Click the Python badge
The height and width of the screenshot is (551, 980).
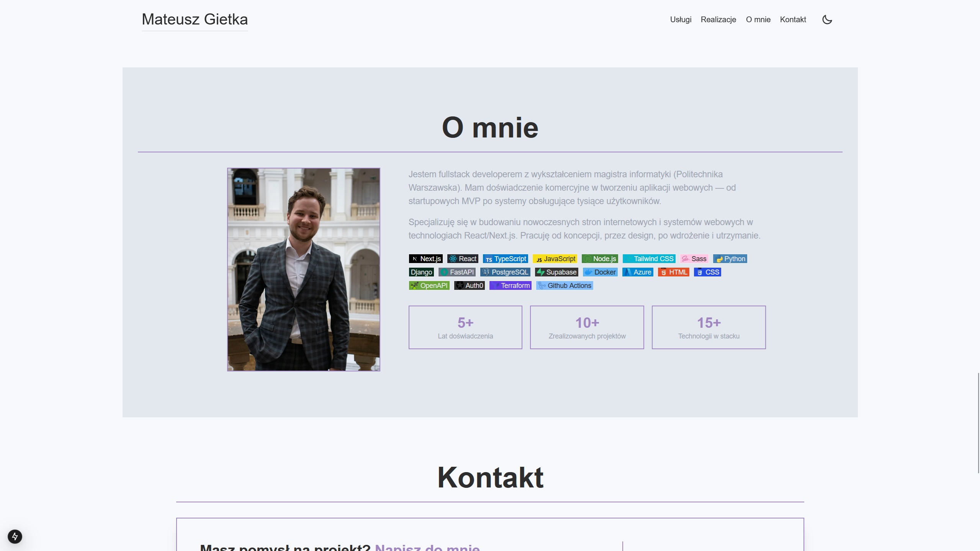click(730, 258)
